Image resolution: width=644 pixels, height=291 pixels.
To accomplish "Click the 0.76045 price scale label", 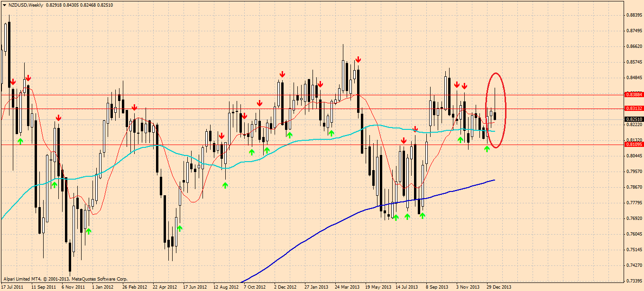I will 634,234.
